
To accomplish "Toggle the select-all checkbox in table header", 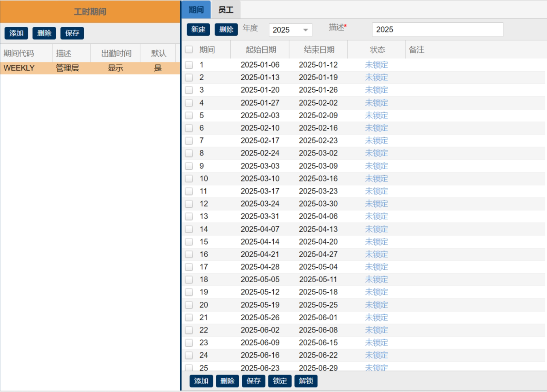I will click(x=189, y=50).
